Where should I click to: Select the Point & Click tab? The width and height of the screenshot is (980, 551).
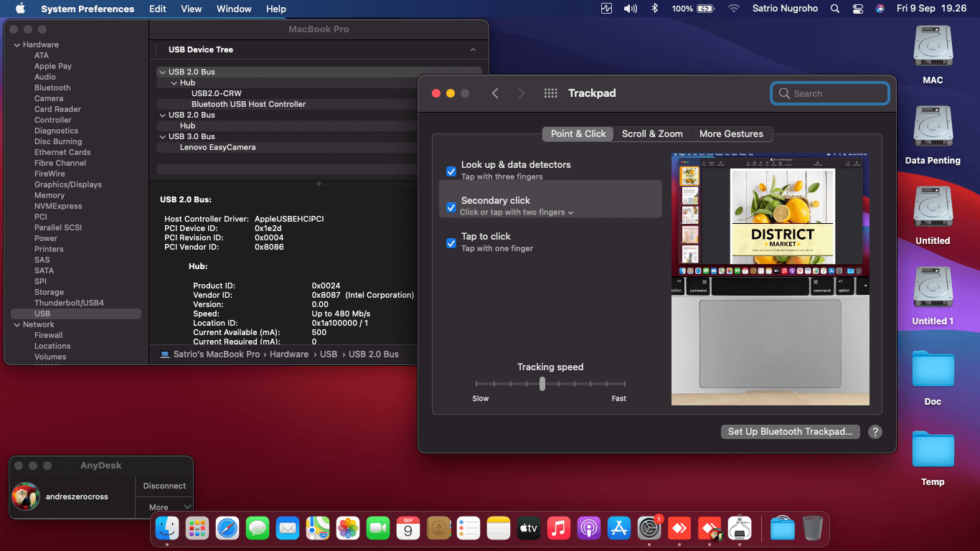click(578, 133)
